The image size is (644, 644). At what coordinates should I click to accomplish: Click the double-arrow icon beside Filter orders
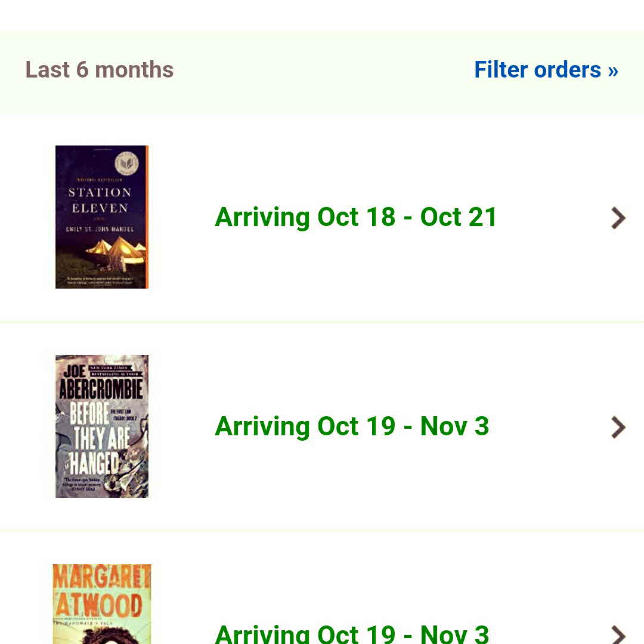613,71
